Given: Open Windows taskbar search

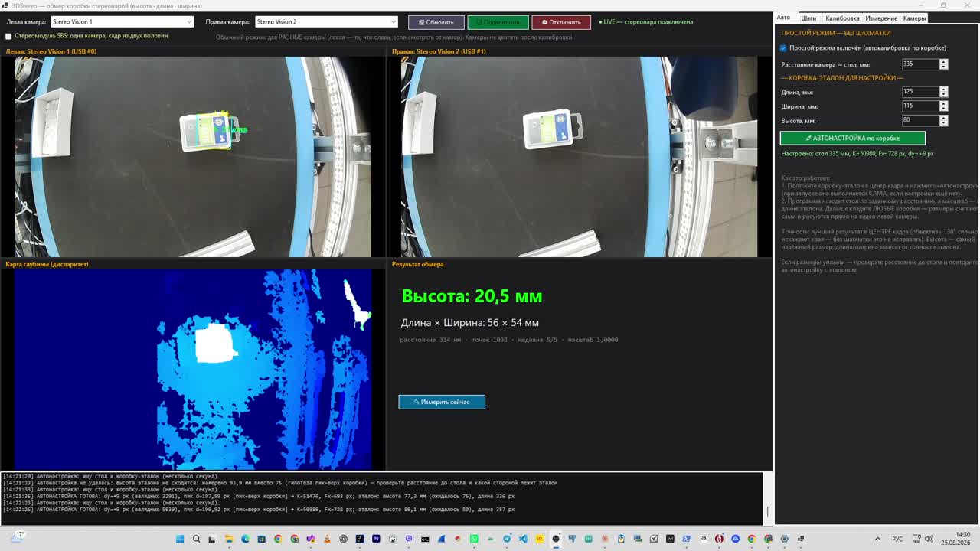Looking at the screenshot, I should (x=196, y=539).
